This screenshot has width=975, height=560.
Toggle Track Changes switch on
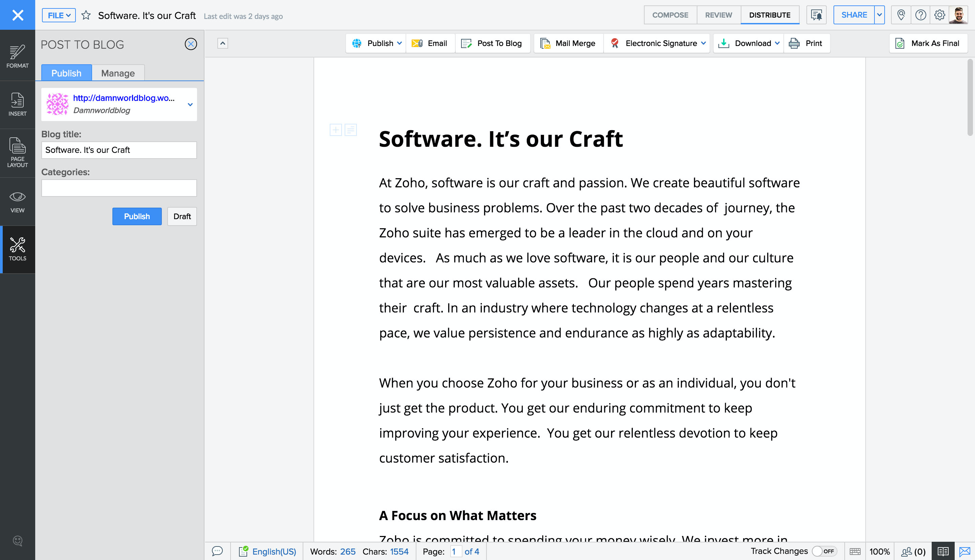coord(824,551)
